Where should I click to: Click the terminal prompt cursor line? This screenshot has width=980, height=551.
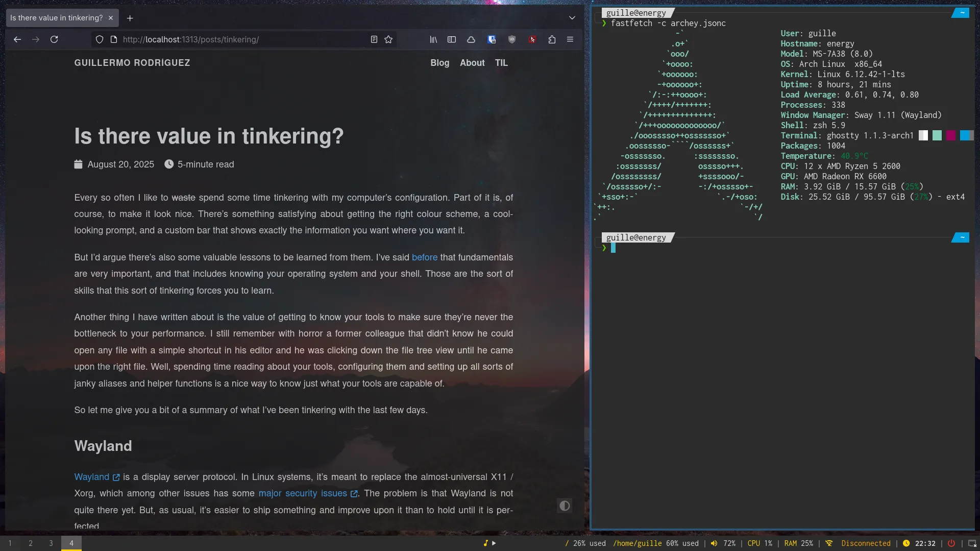coord(613,248)
